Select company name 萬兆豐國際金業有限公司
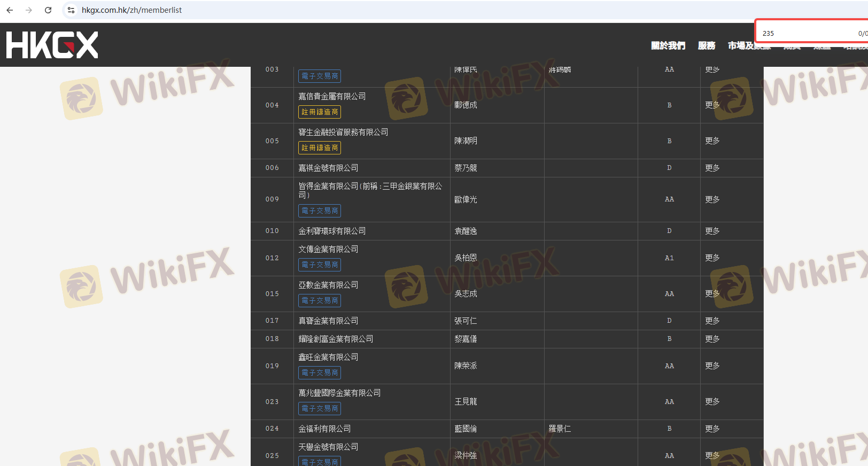Screen dimensions: 868x466 (x=339, y=393)
